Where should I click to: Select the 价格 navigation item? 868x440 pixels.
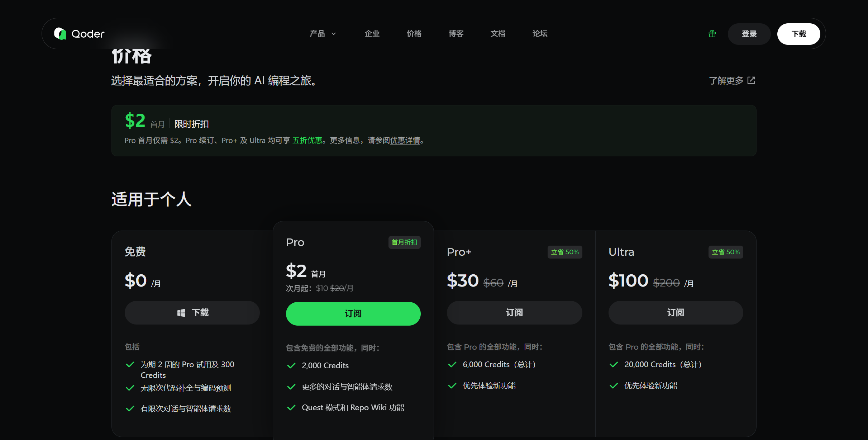click(x=414, y=33)
